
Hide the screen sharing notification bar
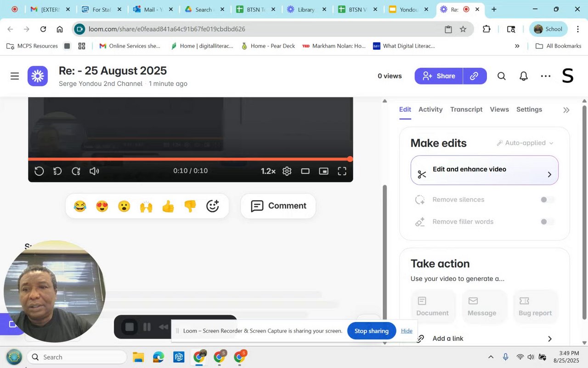[x=407, y=331]
